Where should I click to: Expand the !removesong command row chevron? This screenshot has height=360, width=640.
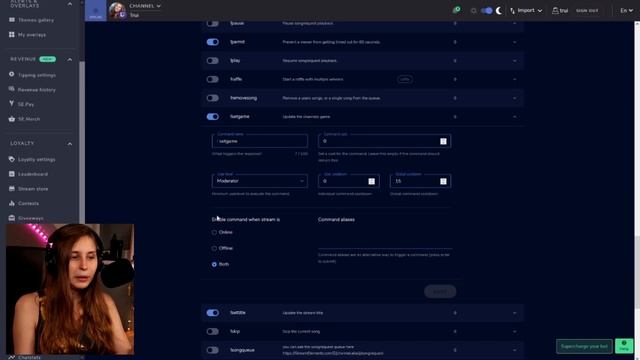point(514,98)
